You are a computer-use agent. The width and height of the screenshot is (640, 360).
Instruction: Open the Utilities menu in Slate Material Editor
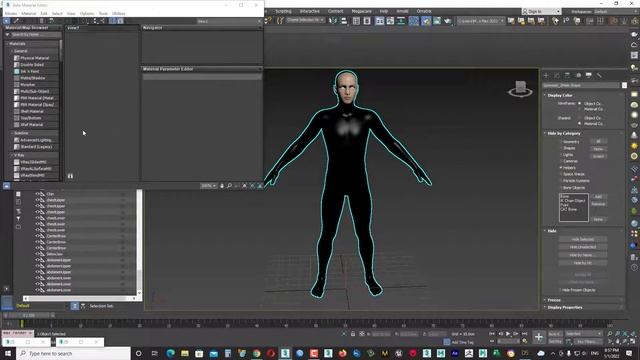tap(119, 13)
